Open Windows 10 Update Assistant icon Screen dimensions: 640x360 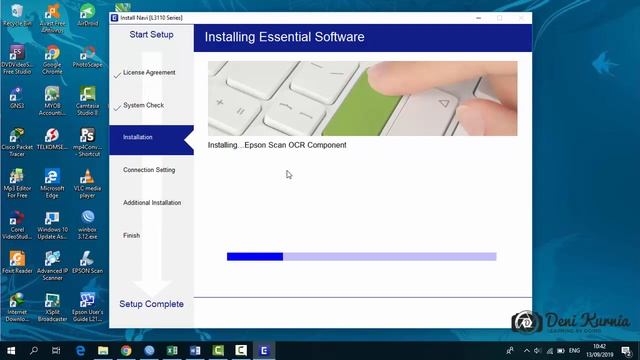[52, 225]
